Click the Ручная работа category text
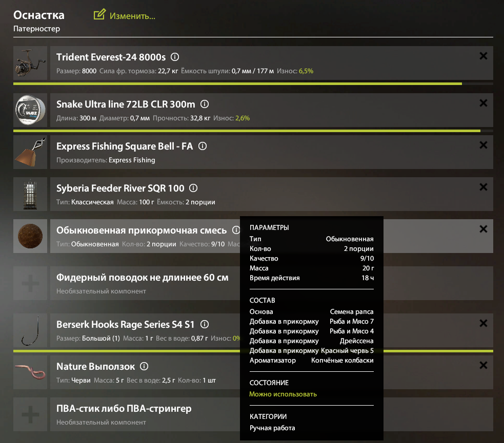504x443 pixels. (x=272, y=428)
